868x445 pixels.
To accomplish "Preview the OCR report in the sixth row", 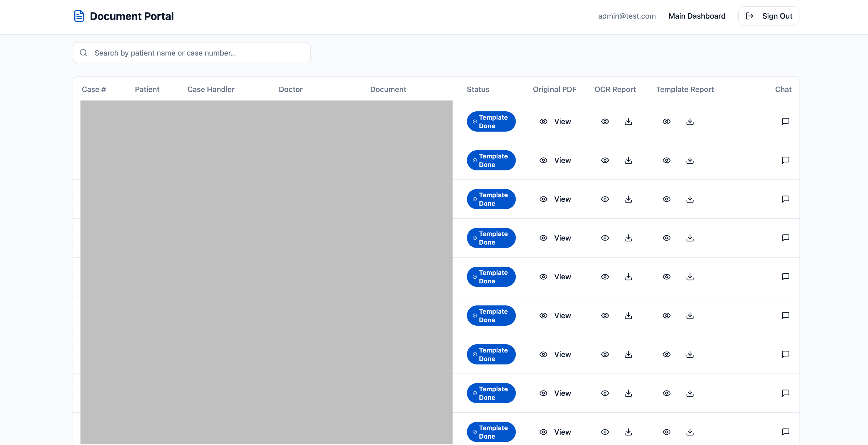I will (605, 315).
